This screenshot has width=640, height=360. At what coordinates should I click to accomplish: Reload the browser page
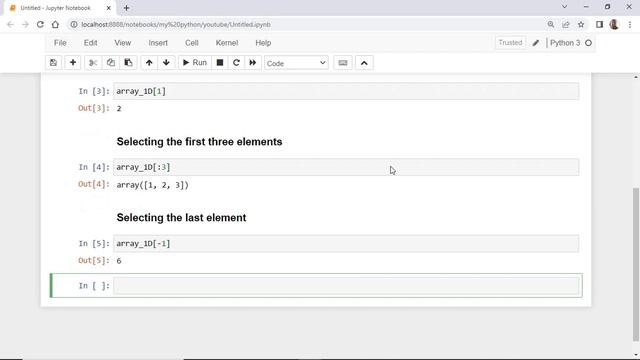pyautogui.click(x=40, y=24)
